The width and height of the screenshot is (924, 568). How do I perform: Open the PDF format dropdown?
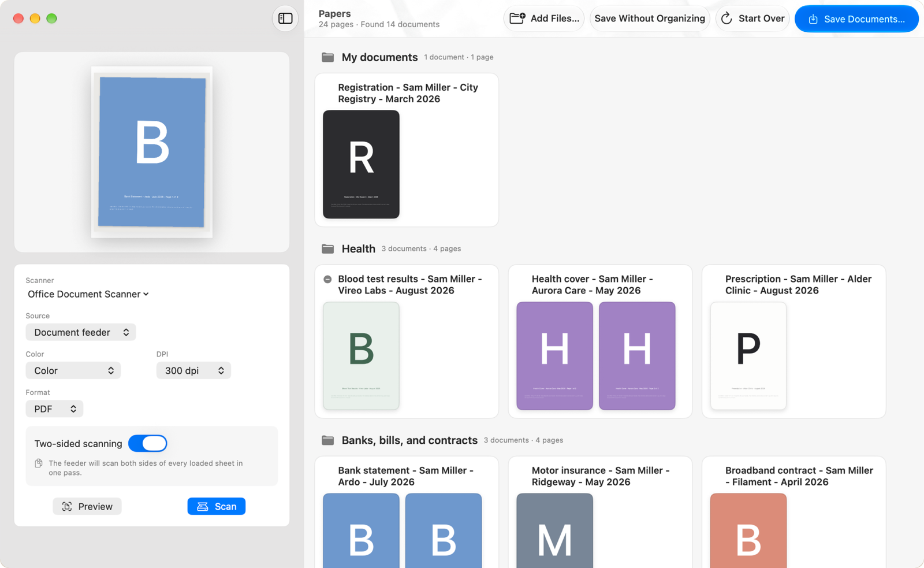point(54,409)
